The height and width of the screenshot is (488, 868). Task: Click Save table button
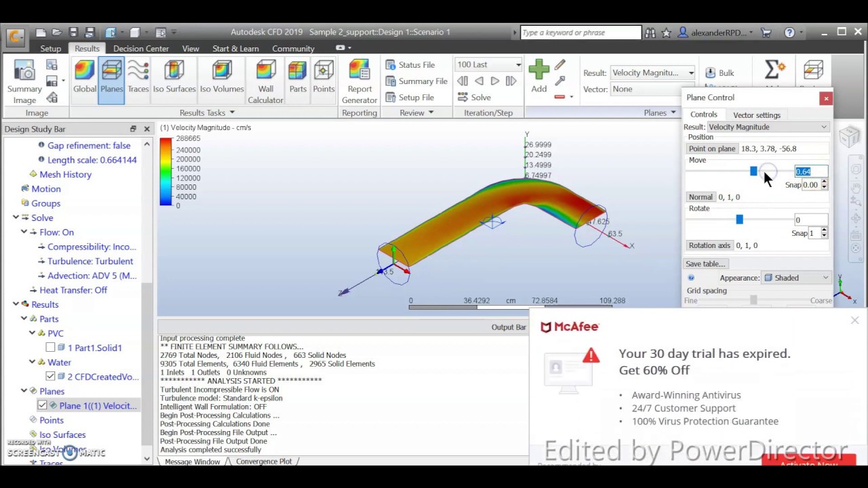(x=706, y=264)
